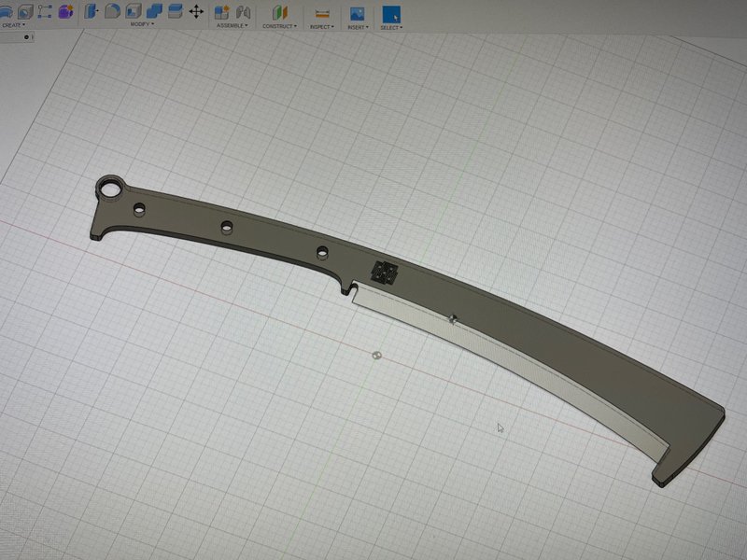747x560 pixels.
Task: Click the Offset Plane construct icon
Action: click(x=280, y=13)
